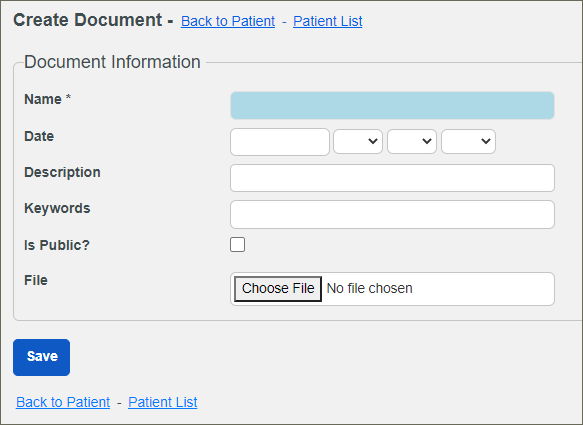Open the third date dropdown
Viewport: 583px width, 425px height.
click(x=468, y=141)
